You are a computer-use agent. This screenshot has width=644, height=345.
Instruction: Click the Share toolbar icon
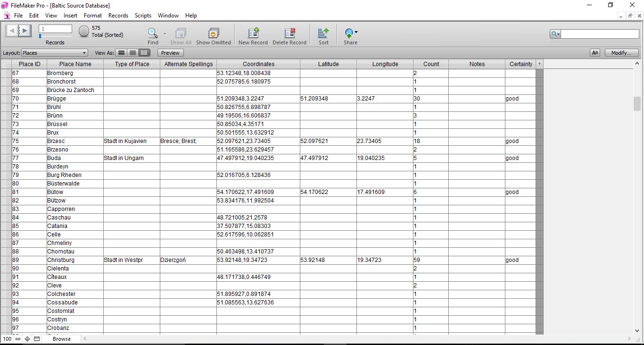tap(350, 33)
